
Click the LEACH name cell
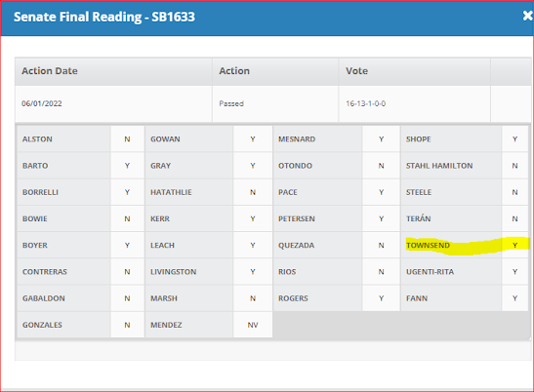click(189, 245)
